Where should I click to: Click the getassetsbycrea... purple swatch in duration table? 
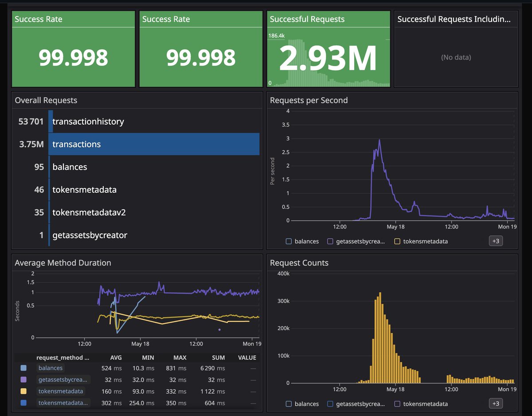coord(23,380)
